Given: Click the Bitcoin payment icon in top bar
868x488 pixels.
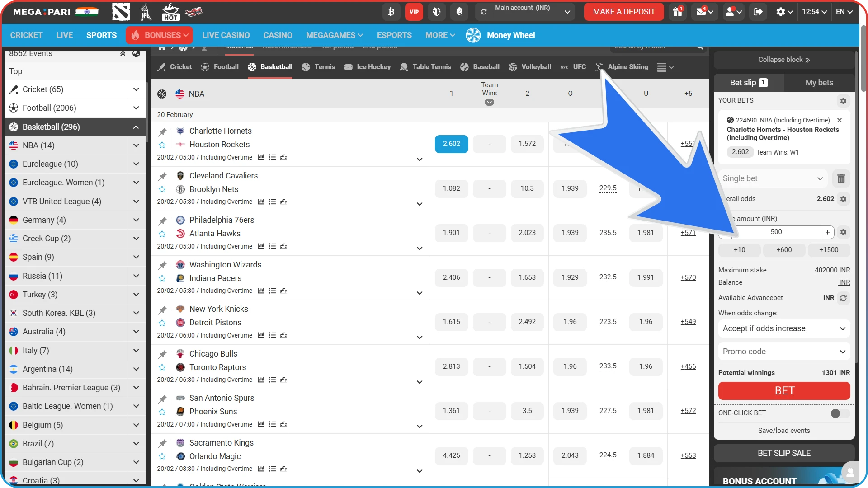Looking at the screenshot, I should [x=392, y=12].
